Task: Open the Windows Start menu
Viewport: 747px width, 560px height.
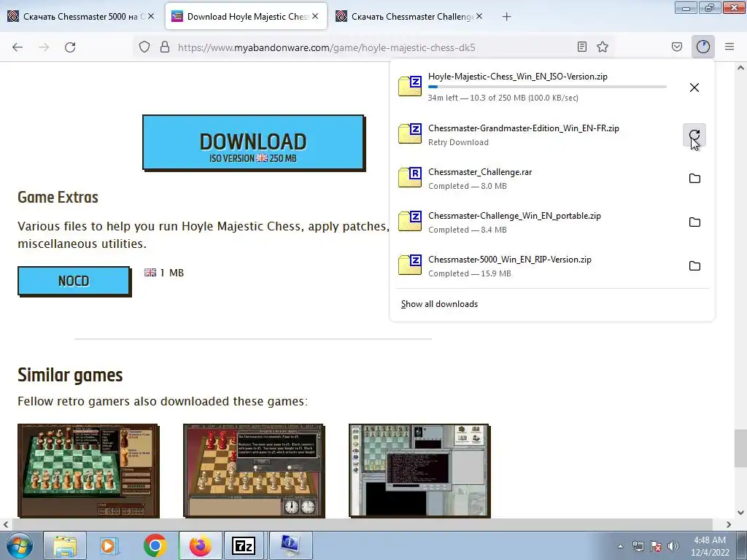Action: point(20,545)
